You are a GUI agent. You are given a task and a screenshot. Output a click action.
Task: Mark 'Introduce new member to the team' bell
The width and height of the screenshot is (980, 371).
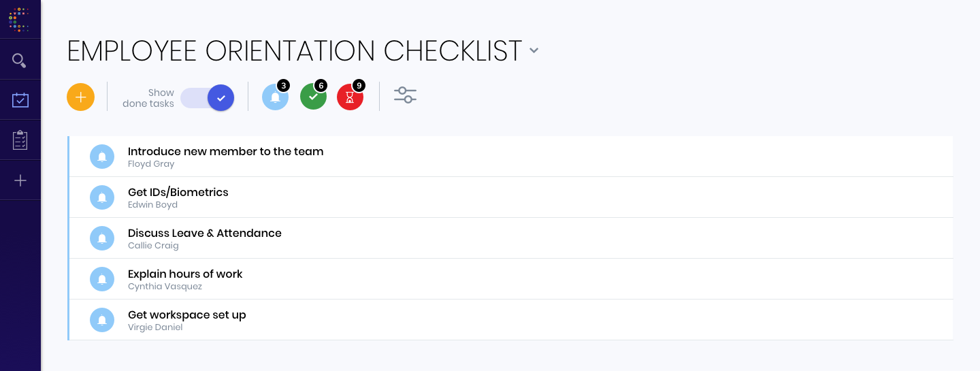tap(102, 157)
